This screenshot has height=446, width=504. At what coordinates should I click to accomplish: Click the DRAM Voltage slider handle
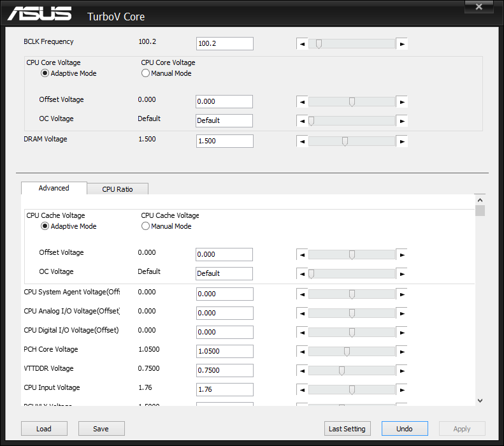tap(345, 141)
